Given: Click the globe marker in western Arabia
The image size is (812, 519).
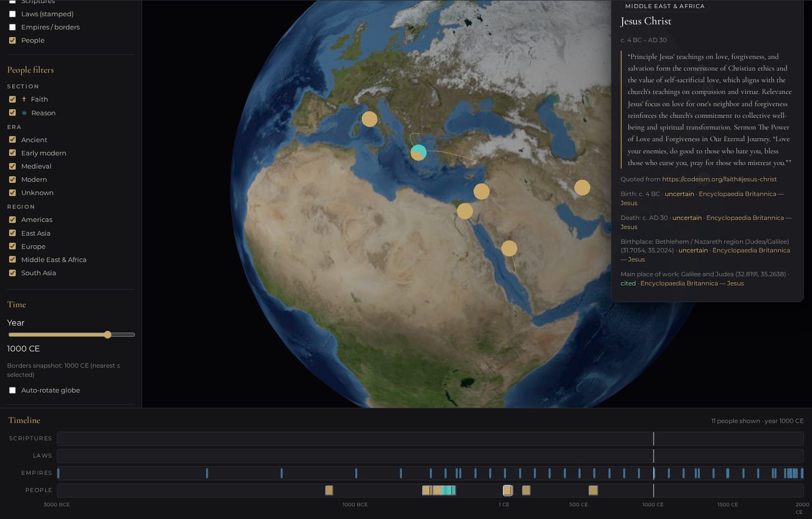Looking at the screenshot, I should [x=509, y=248].
